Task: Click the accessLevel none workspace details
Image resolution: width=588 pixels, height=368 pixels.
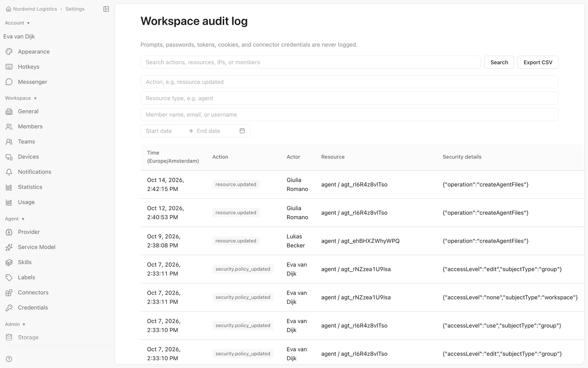Action: 510,297
